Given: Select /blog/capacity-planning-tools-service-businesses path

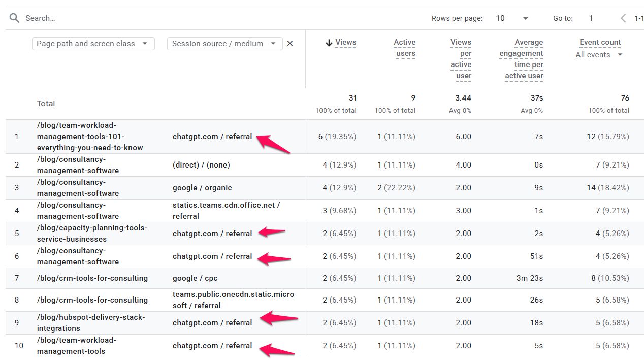Looking at the screenshot, I should tap(92, 234).
